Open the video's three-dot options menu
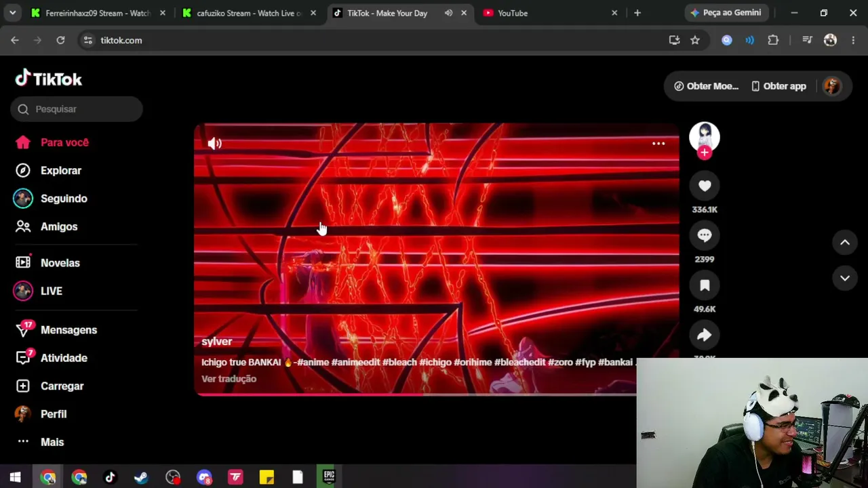868x488 pixels. point(658,144)
